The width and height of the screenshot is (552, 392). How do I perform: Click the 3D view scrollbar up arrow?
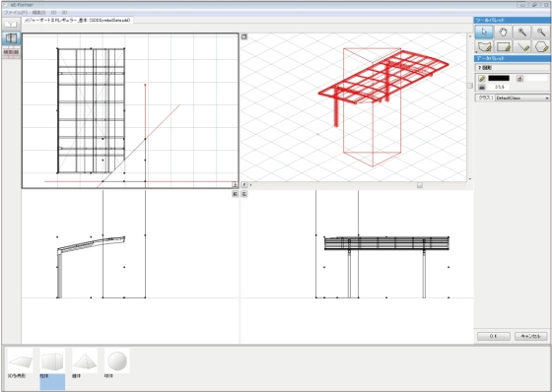click(x=470, y=35)
